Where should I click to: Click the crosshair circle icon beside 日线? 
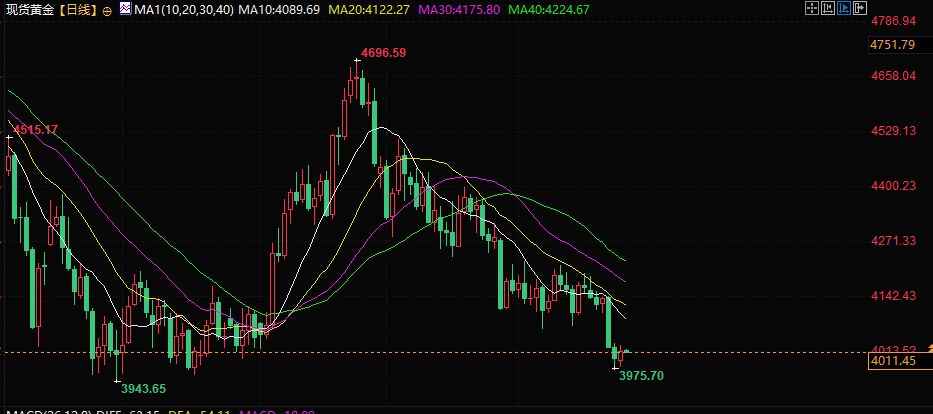[x=107, y=11]
